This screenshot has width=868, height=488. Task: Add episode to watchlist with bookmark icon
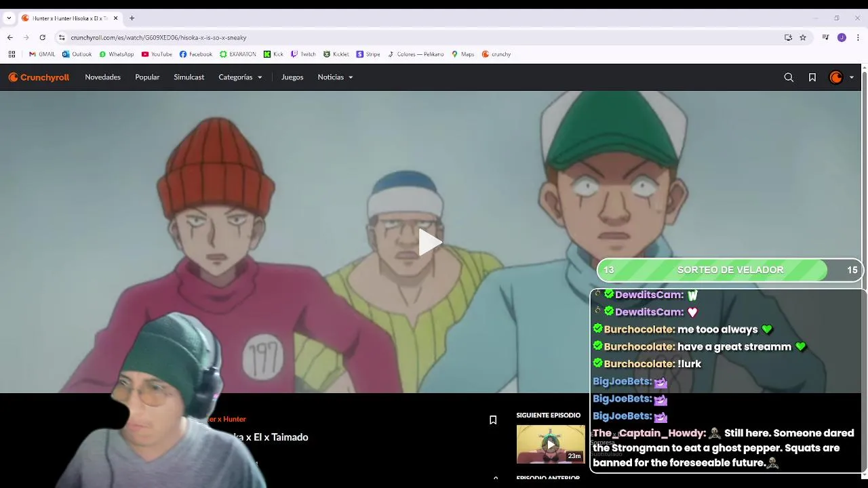pyautogui.click(x=493, y=420)
